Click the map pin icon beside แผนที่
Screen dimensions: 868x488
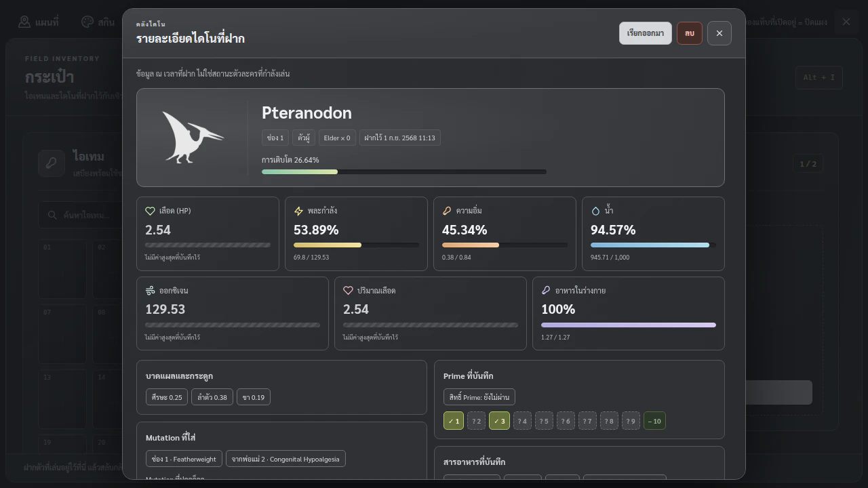point(24,22)
